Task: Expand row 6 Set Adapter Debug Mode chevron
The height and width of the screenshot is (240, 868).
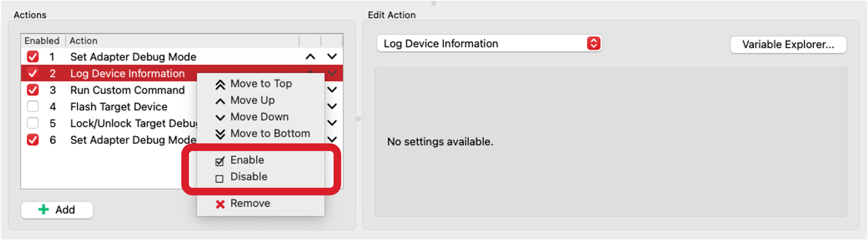Action: (331, 139)
